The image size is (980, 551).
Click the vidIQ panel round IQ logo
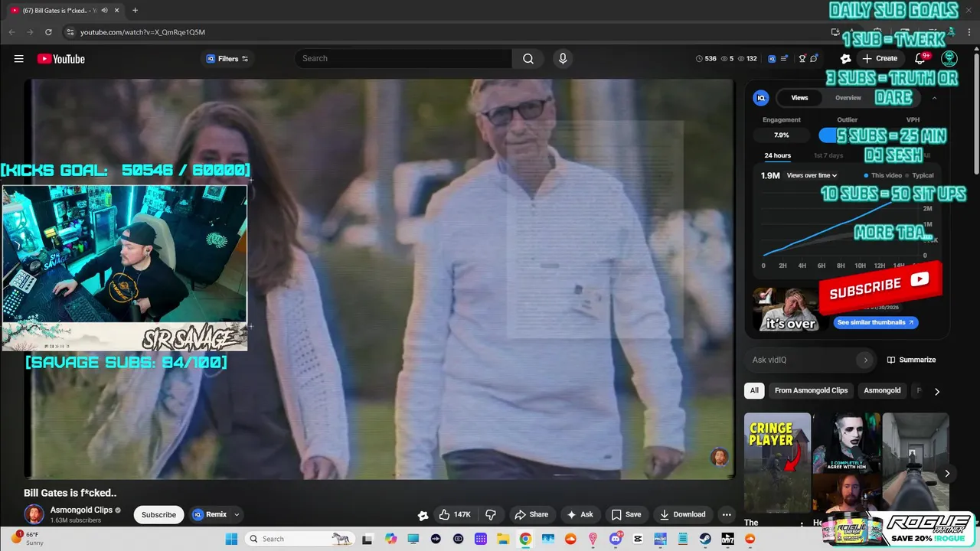click(x=761, y=98)
